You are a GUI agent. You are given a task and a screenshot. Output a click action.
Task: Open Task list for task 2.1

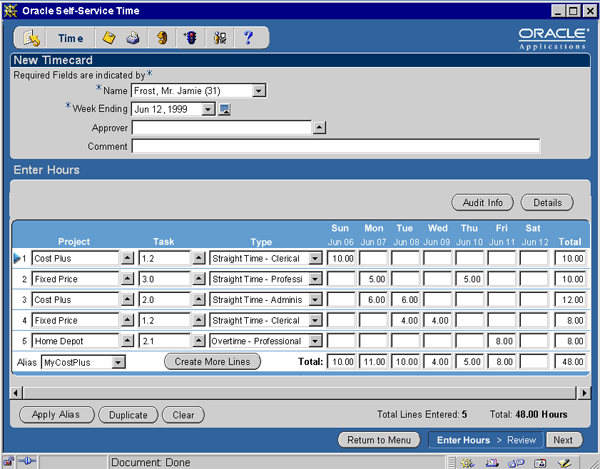[199, 341]
